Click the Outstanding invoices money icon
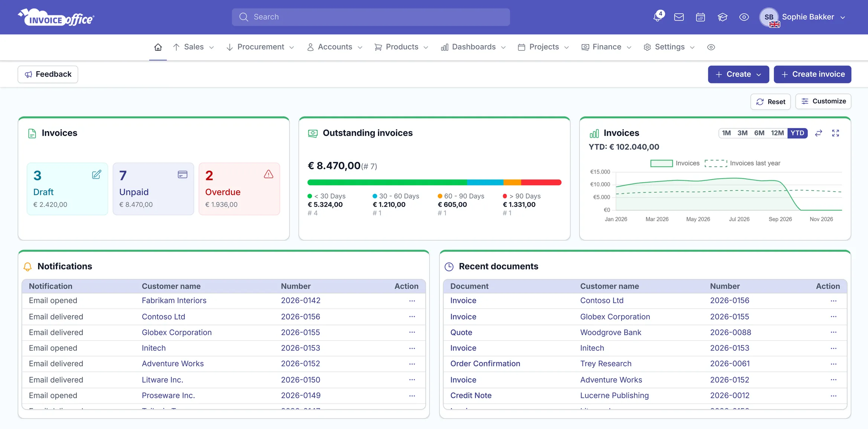868x429 pixels. (313, 133)
